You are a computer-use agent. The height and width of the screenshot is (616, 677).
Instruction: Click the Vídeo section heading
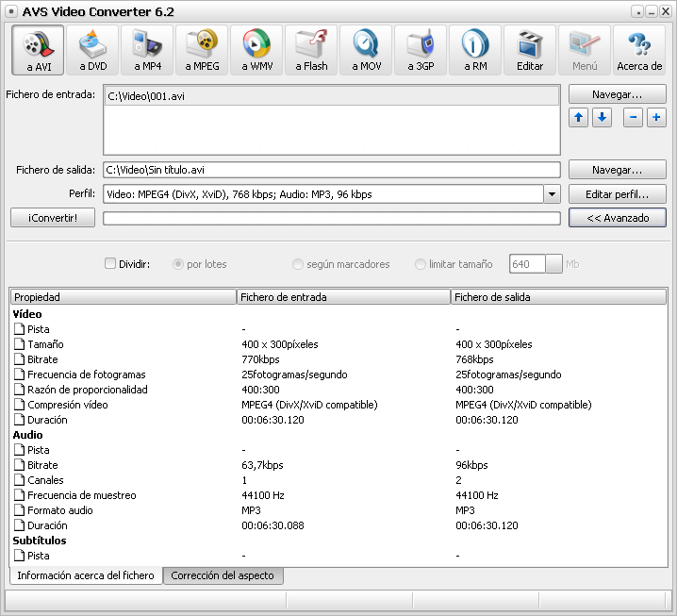[x=27, y=314]
